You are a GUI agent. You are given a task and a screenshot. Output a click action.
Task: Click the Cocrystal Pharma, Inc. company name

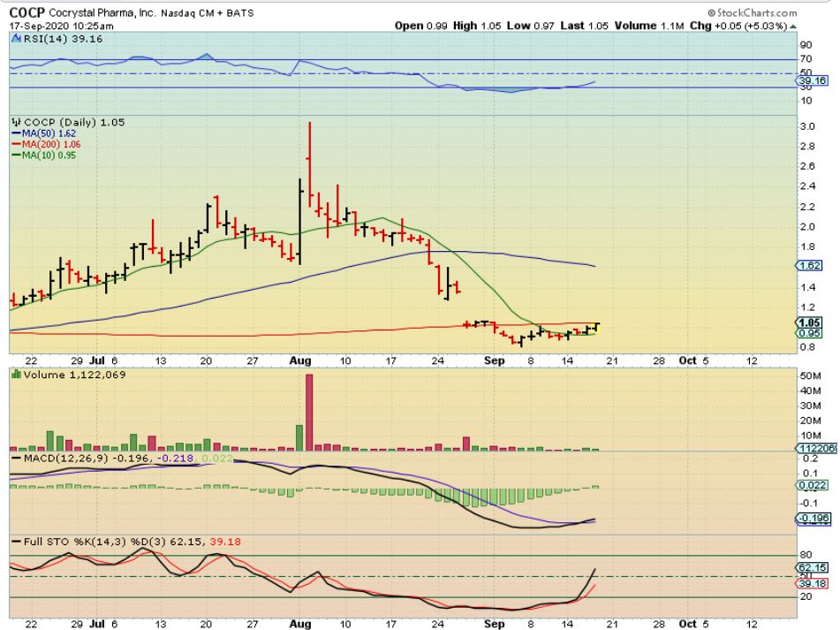102,13
